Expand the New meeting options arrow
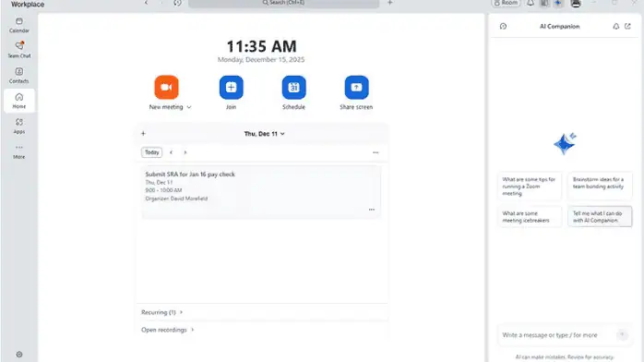The image size is (644, 362). [189, 107]
